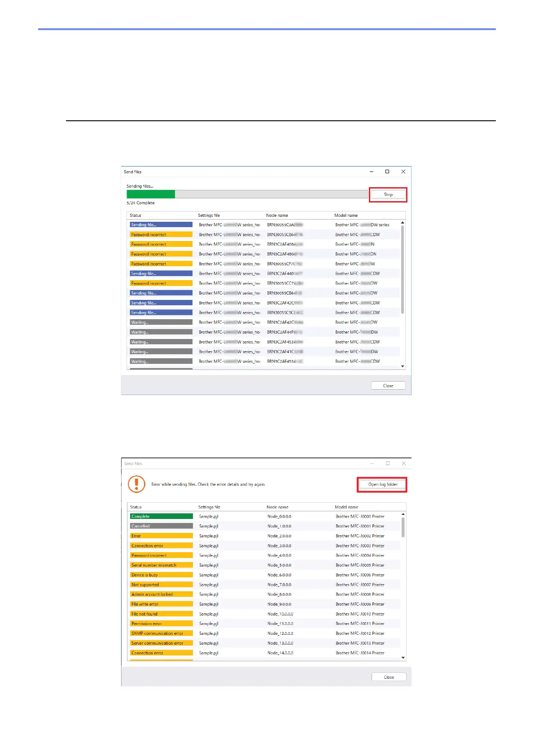
Task: Click the orange warning exclamation icon
Action: (136, 484)
